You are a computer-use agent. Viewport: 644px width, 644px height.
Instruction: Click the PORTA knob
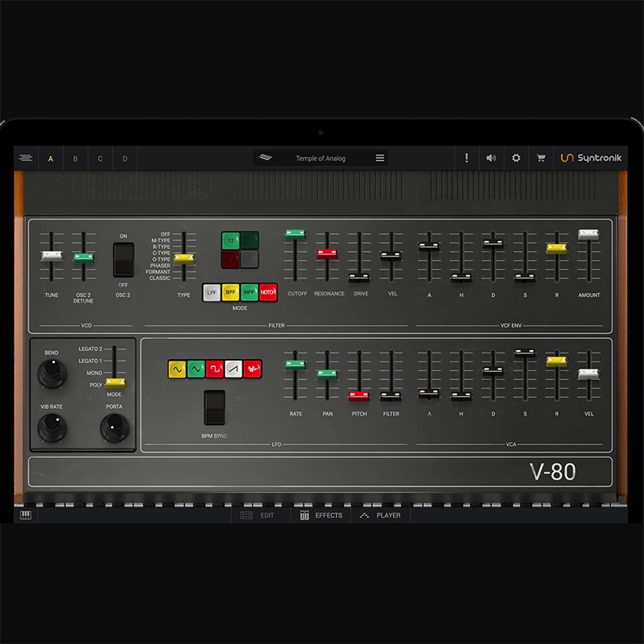115,427
